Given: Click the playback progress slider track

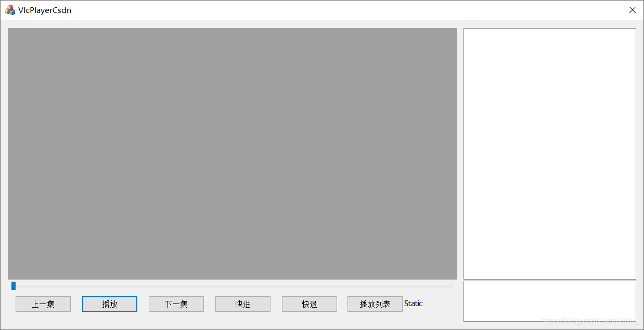Looking at the screenshot, I should click(232, 286).
